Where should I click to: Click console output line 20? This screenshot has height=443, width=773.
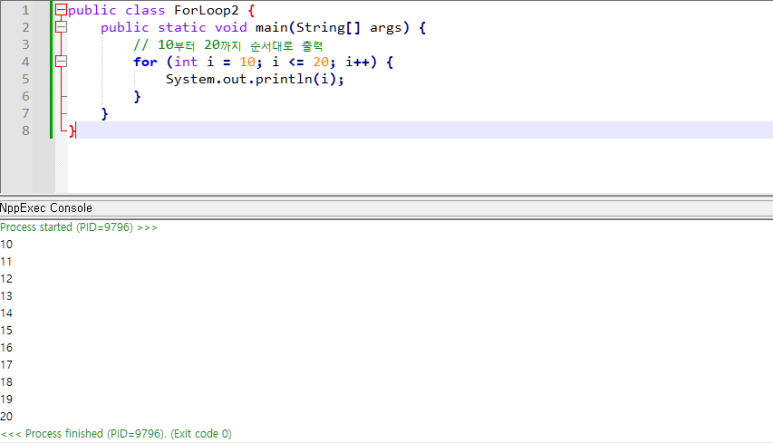(x=6, y=417)
